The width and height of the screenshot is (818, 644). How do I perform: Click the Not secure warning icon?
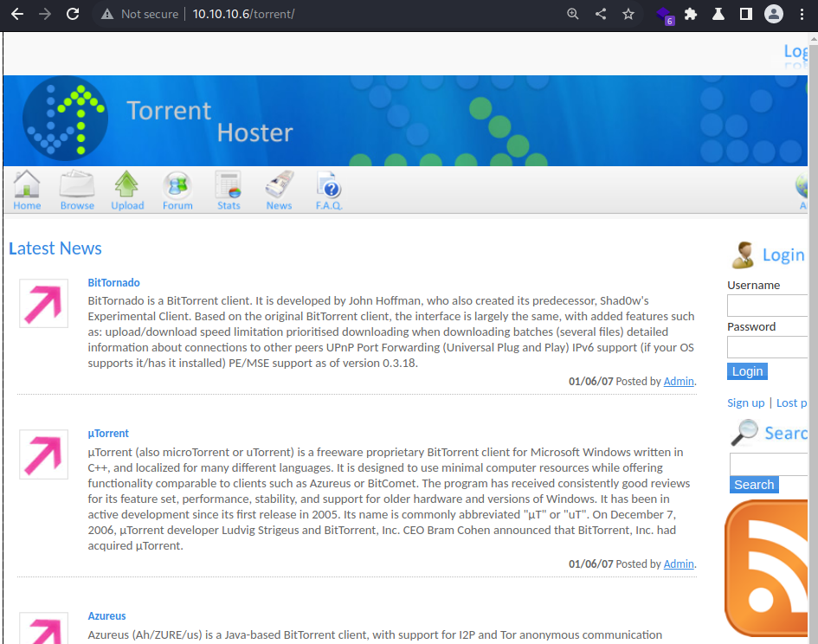click(x=107, y=14)
